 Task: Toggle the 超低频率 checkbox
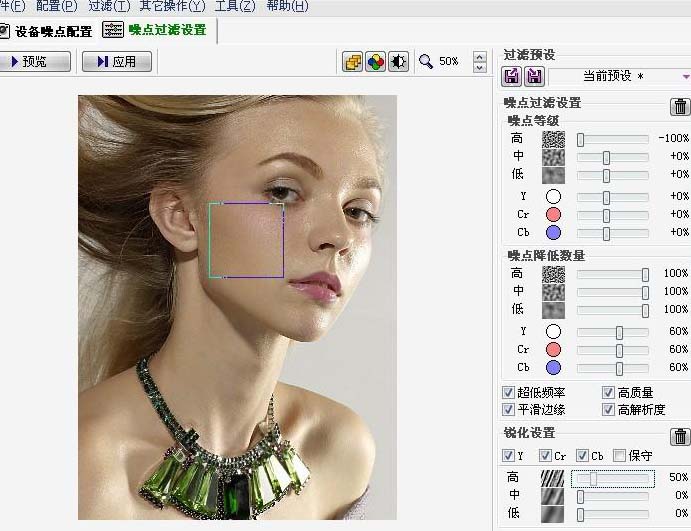pos(509,393)
